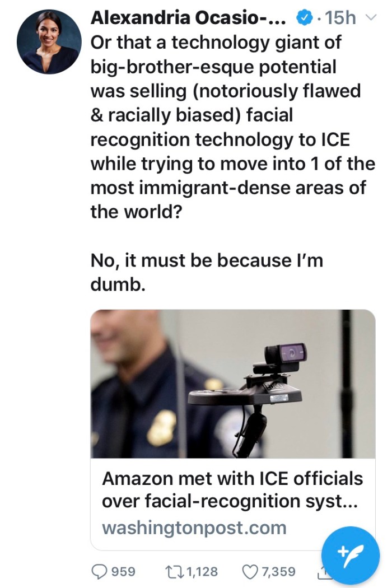This screenshot has width=392, height=588.
Task: Click the 7,359 likes count
Action: (278, 571)
